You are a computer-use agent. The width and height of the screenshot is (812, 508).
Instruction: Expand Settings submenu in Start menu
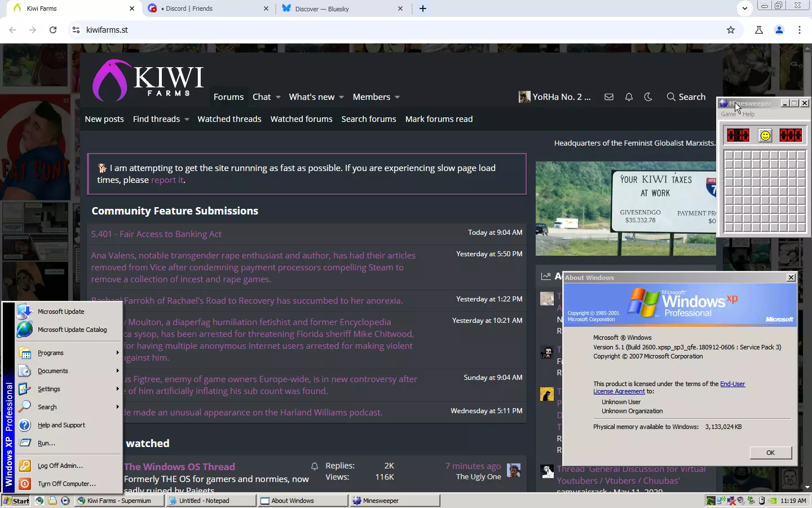pos(69,389)
